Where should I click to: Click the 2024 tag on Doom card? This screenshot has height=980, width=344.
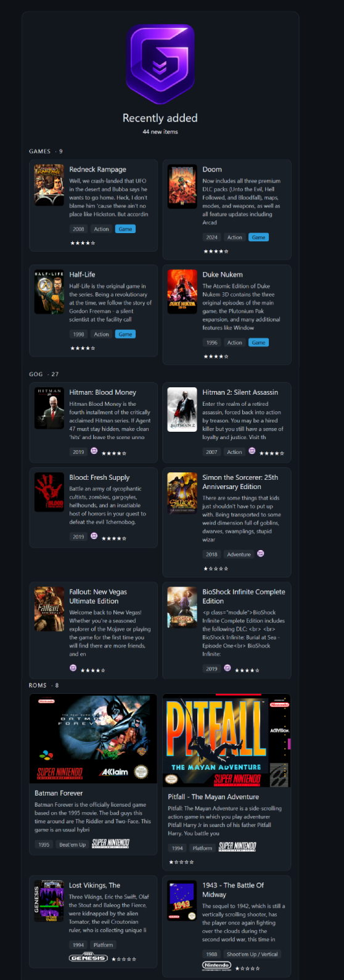coord(211,237)
